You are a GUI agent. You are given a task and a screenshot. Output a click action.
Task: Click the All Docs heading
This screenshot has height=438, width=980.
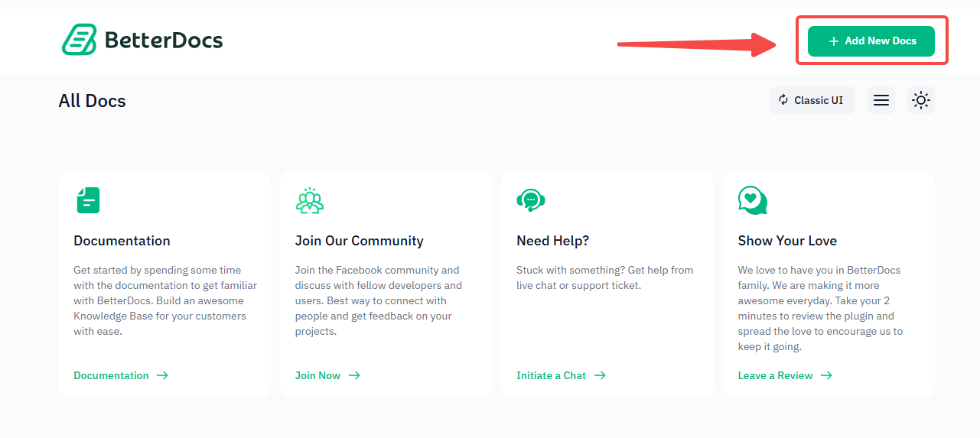[92, 101]
